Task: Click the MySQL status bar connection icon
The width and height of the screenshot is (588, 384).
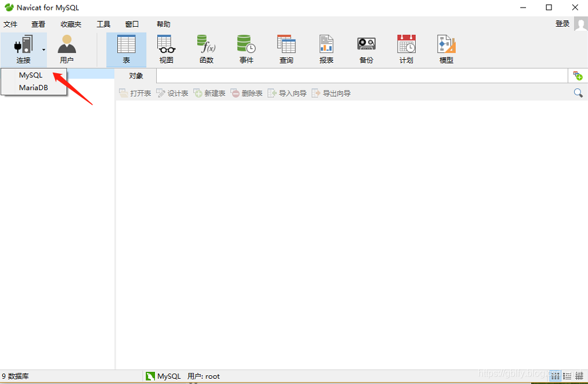Action: (x=150, y=376)
